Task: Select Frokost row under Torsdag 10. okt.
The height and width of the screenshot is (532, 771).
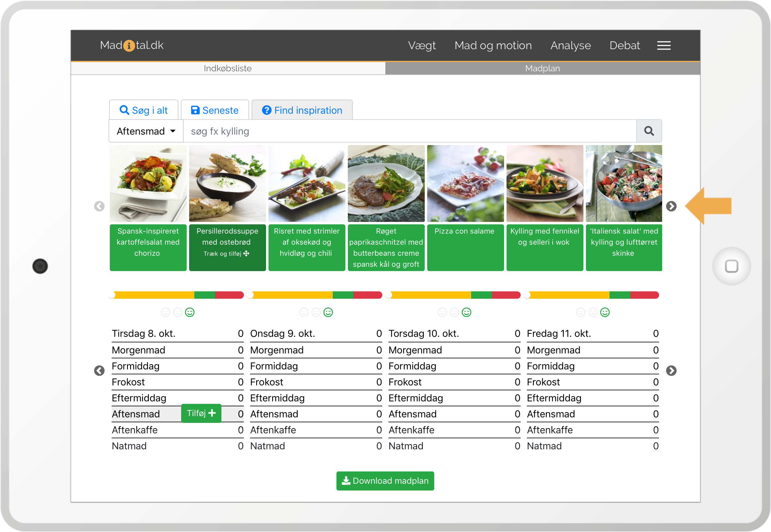Action: pos(455,382)
